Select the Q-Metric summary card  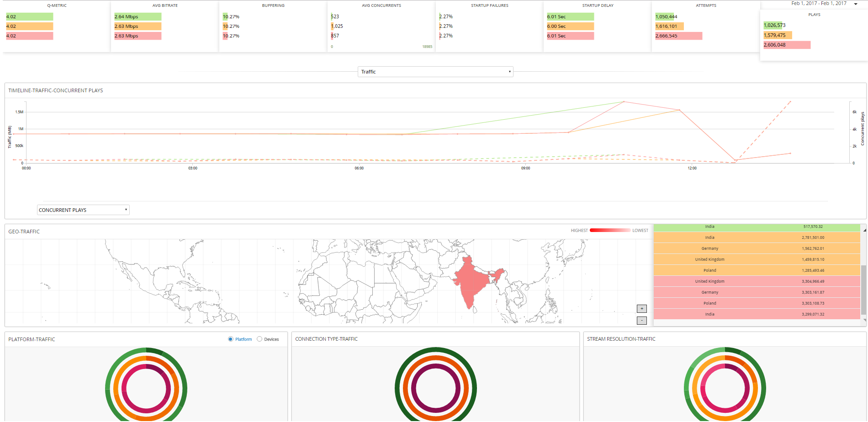pos(57,25)
